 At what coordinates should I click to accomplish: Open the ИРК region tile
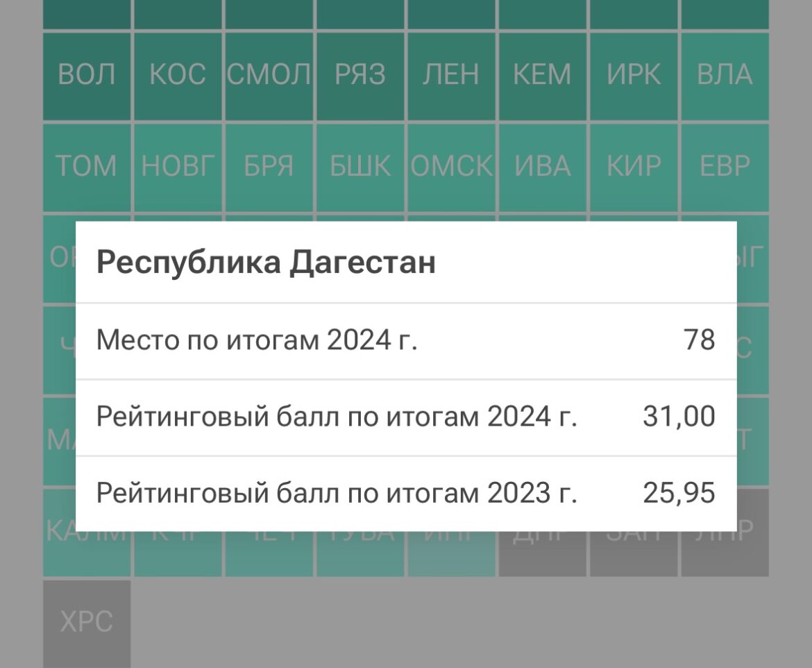[634, 76]
